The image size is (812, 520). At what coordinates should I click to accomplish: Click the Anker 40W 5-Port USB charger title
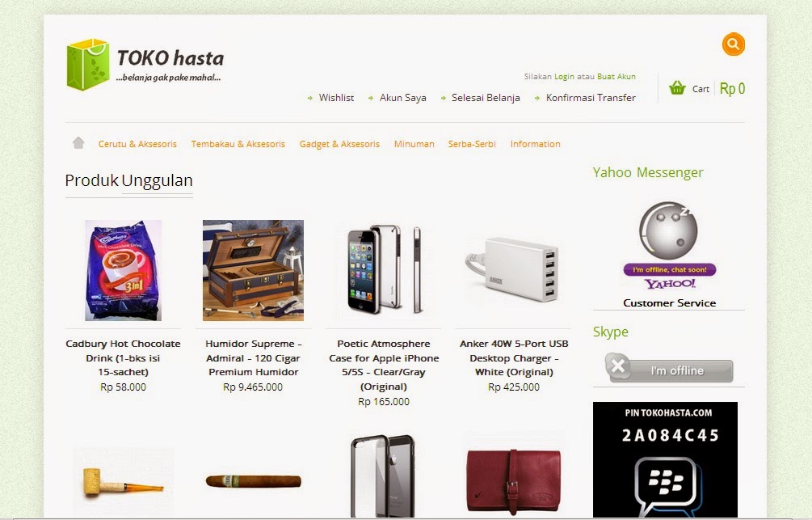pyautogui.click(x=514, y=357)
